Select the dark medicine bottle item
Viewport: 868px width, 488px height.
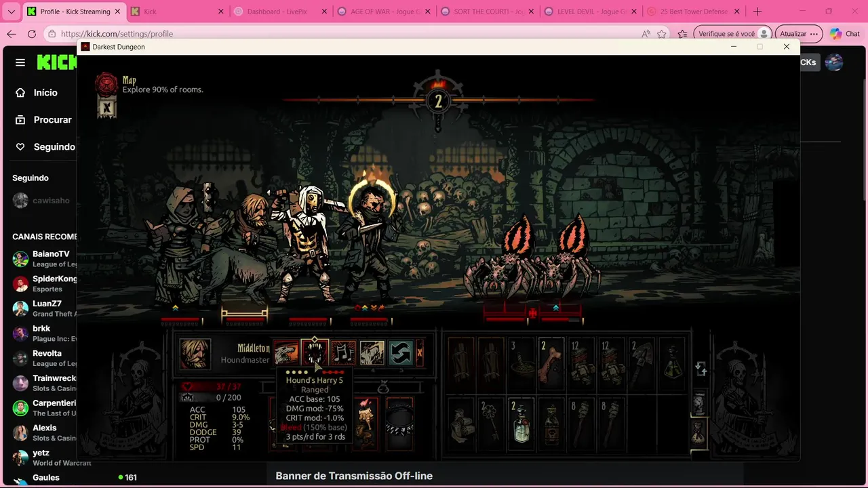point(551,424)
